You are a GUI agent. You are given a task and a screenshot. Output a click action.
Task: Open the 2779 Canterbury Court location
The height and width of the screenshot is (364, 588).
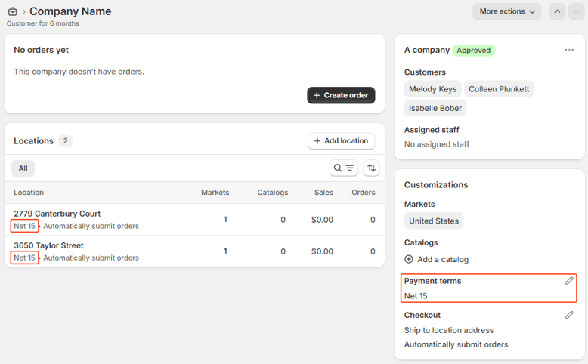coord(57,214)
